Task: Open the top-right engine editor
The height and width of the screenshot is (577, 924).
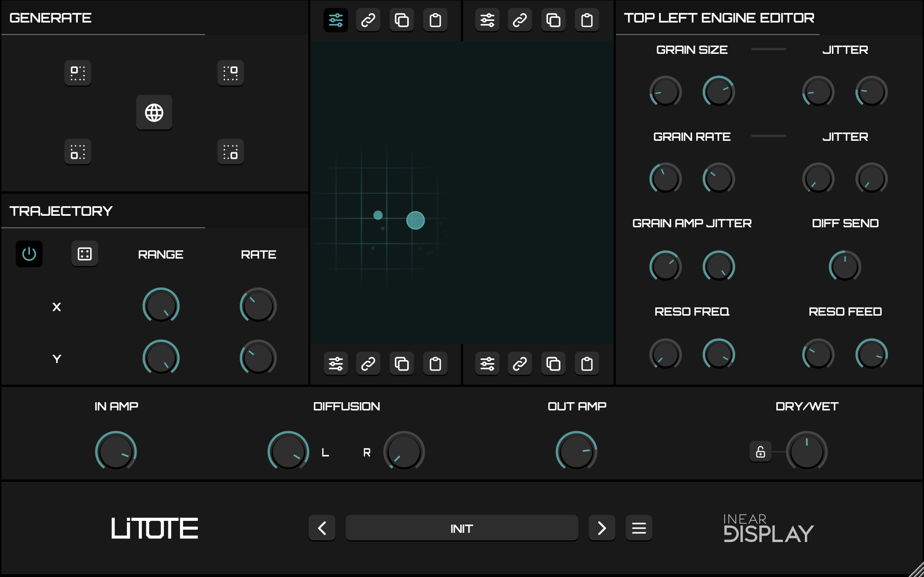Action: tap(487, 20)
